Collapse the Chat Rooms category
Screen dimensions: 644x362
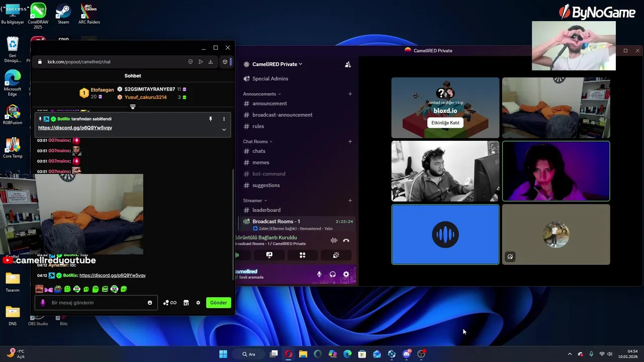click(258, 142)
